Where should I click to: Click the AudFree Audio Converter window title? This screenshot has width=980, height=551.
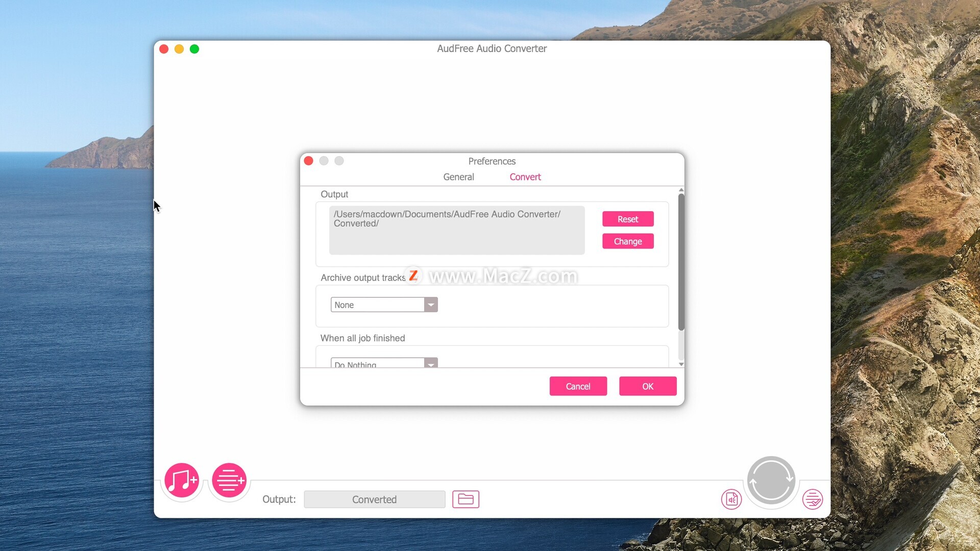(x=492, y=48)
